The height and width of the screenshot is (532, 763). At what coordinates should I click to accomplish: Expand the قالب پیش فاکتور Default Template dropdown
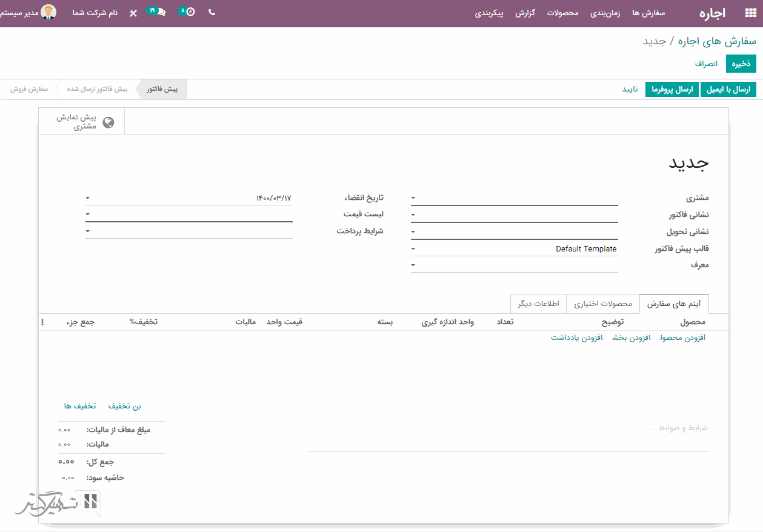pos(413,249)
